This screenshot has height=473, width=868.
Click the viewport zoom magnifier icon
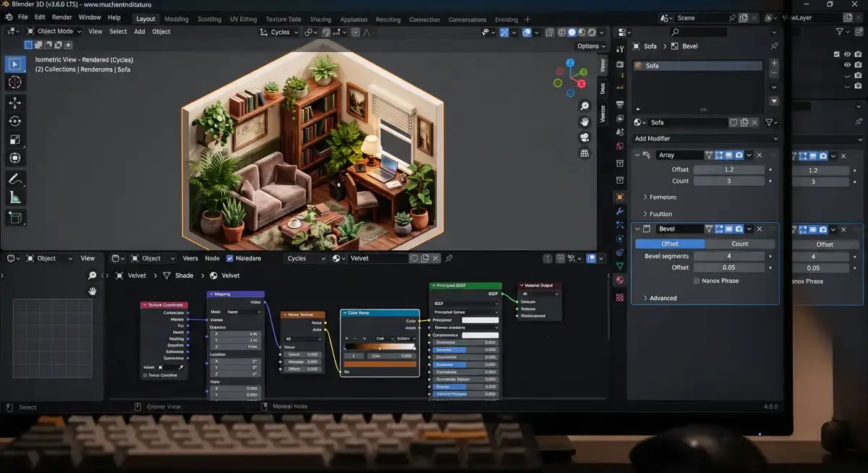point(584,106)
